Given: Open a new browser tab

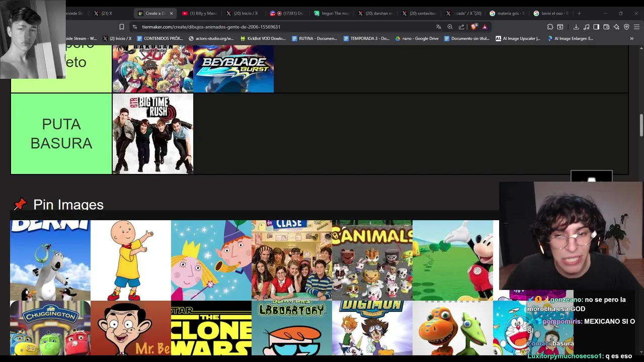Looking at the screenshot, I should 579,13.
